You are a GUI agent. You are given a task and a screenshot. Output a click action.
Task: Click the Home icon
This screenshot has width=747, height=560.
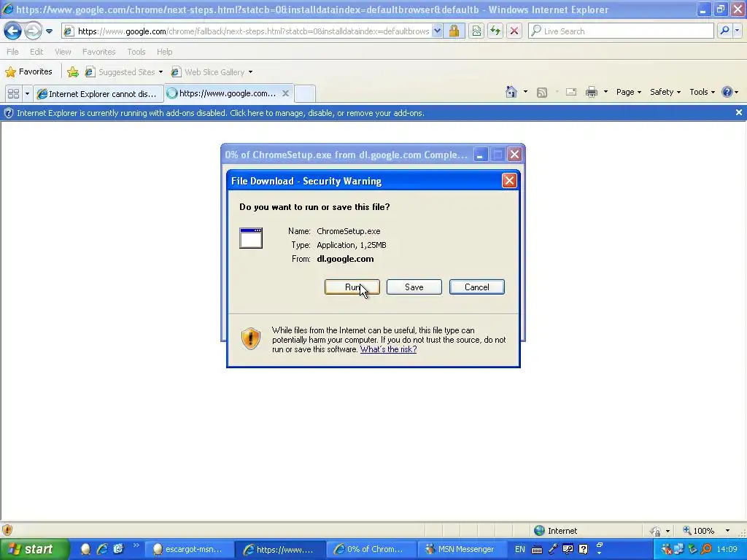pyautogui.click(x=511, y=92)
